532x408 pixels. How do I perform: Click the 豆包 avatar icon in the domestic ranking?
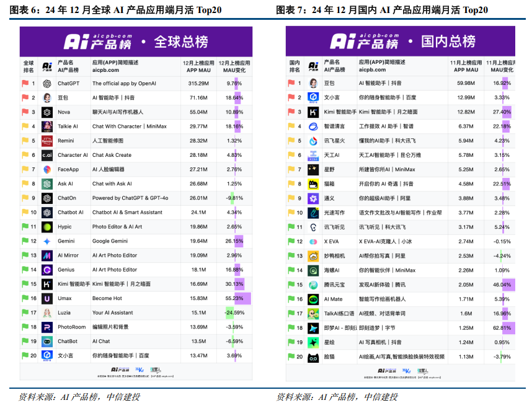(x=313, y=83)
